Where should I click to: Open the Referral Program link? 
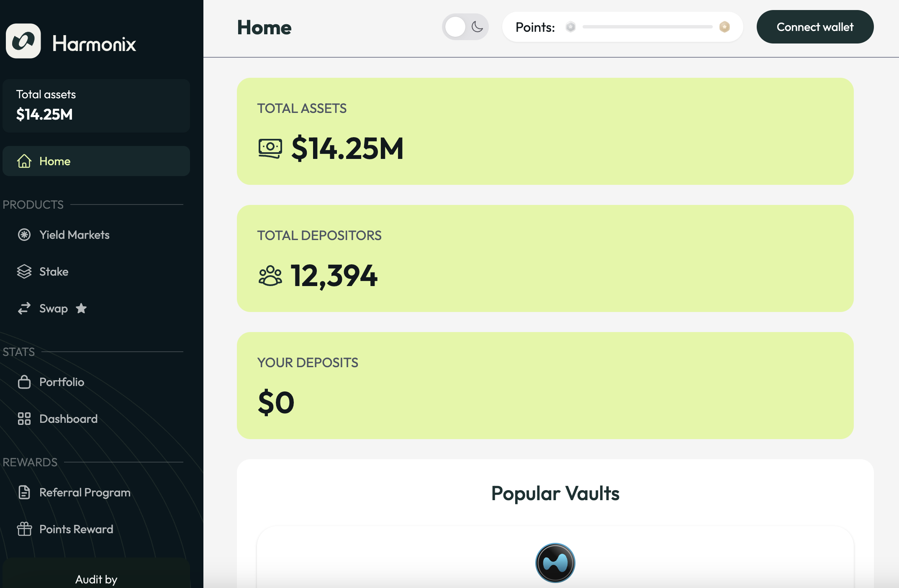click(x=85, y=492)
